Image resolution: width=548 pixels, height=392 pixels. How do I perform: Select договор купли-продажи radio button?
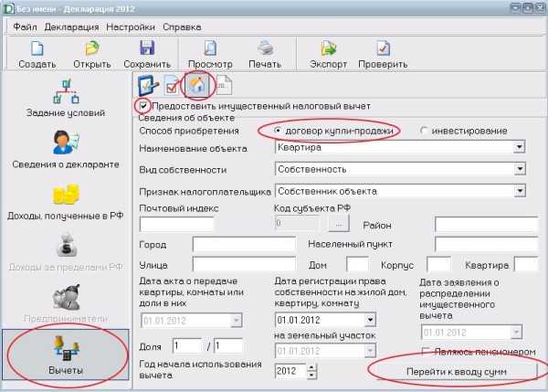(x=278, y=131)
